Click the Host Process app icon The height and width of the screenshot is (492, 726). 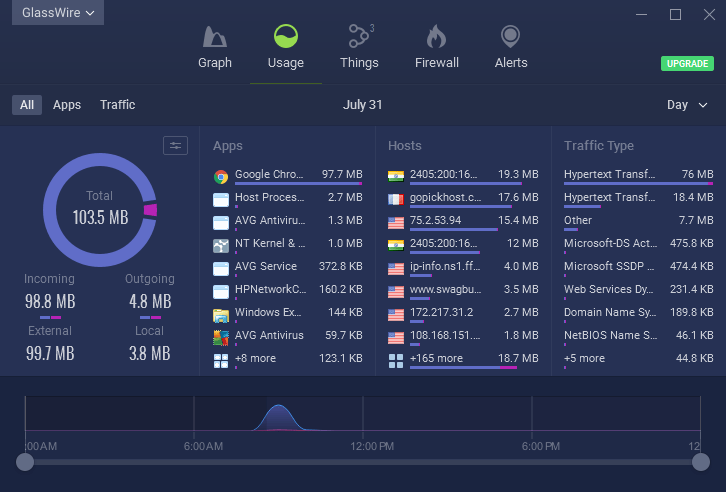[221, 200]
